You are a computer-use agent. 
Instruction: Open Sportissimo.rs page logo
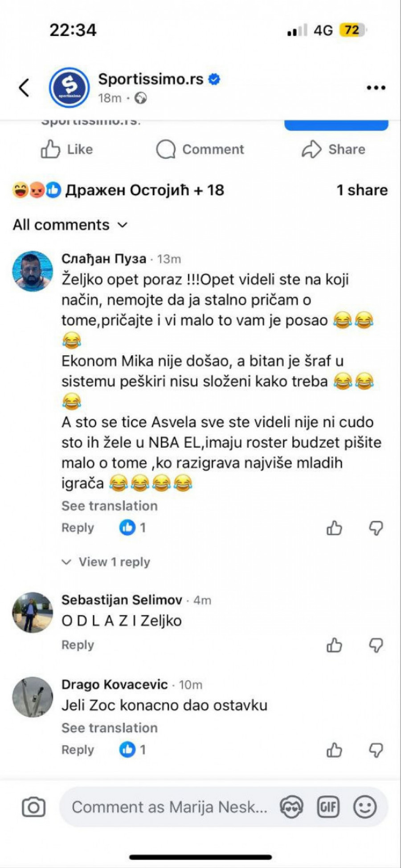pos(69,87)
